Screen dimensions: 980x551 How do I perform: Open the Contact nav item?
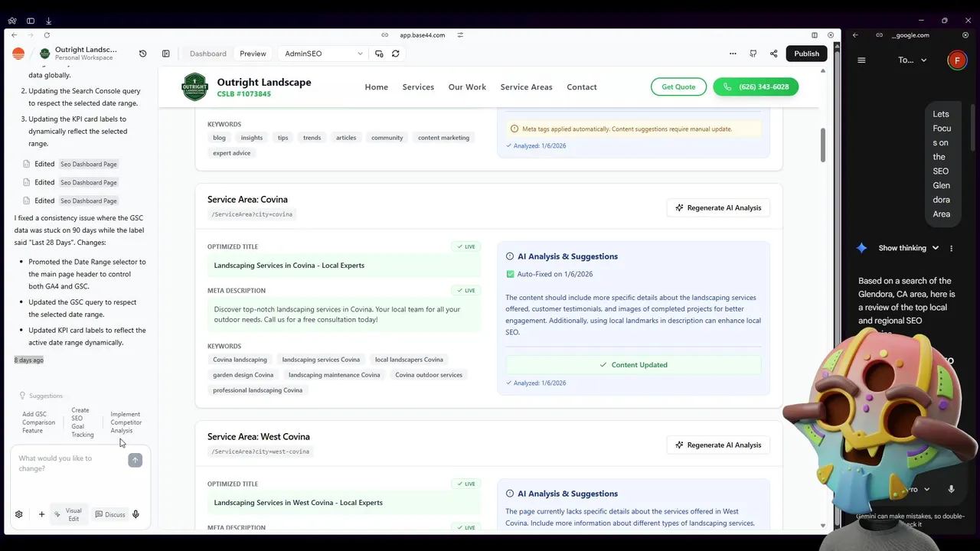(582, 87)
